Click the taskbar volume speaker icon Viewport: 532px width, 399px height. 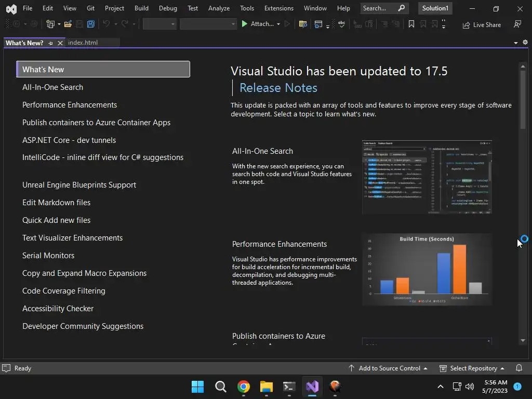click(x=470, y=387)
